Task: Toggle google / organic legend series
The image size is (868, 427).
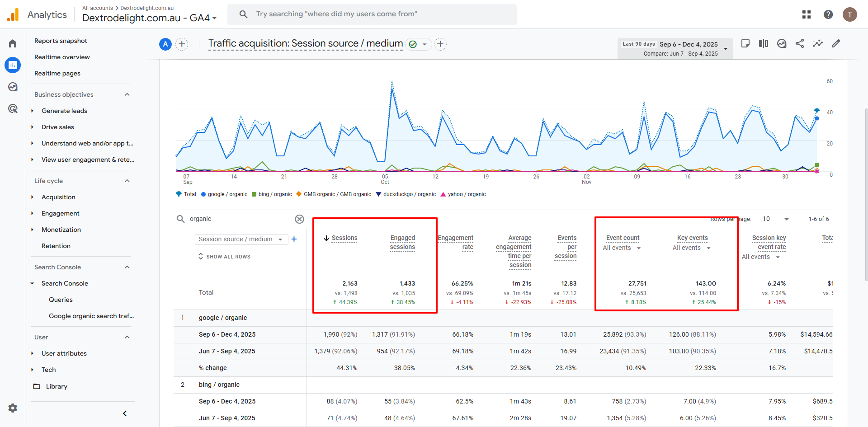Action: point(224,194)
